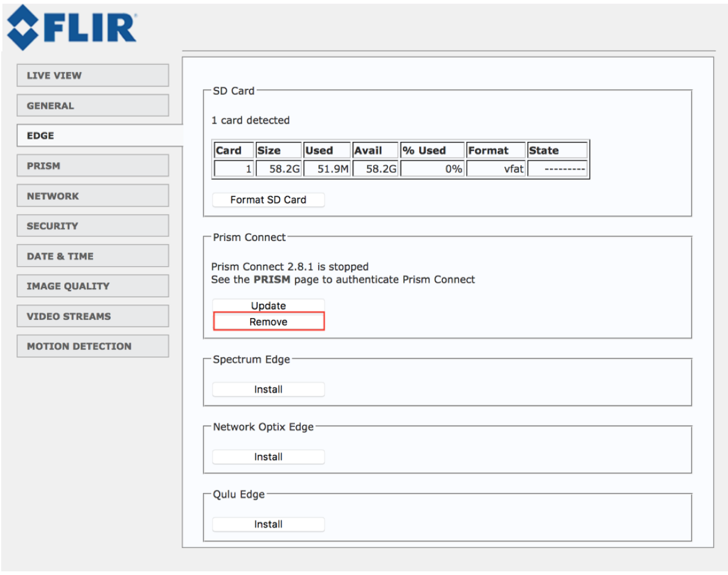Click the 'See the PRISM page' instruction text
The image size is (728, 575).
tap(343, 280)
